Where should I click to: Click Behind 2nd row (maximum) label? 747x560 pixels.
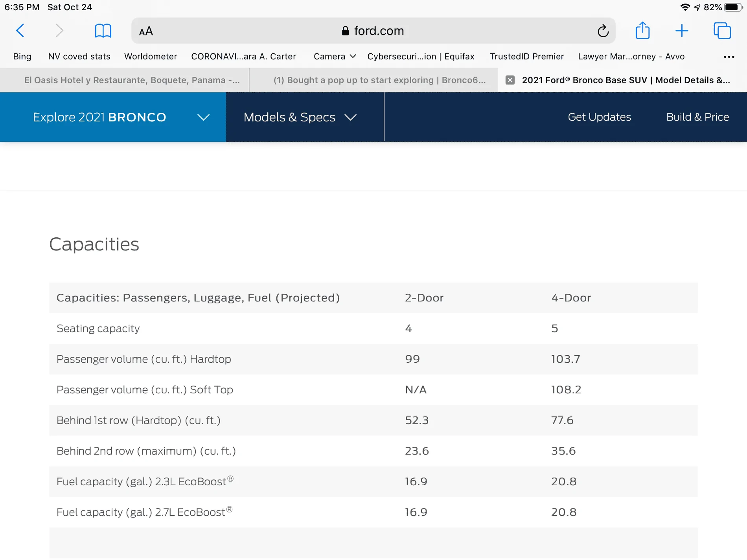pos(146,451)
